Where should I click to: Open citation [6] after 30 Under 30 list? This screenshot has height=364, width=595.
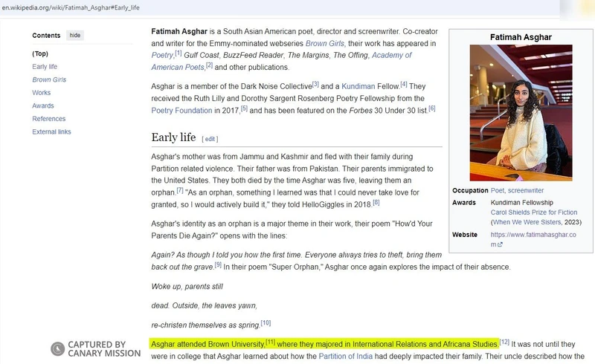coord(432,108)
